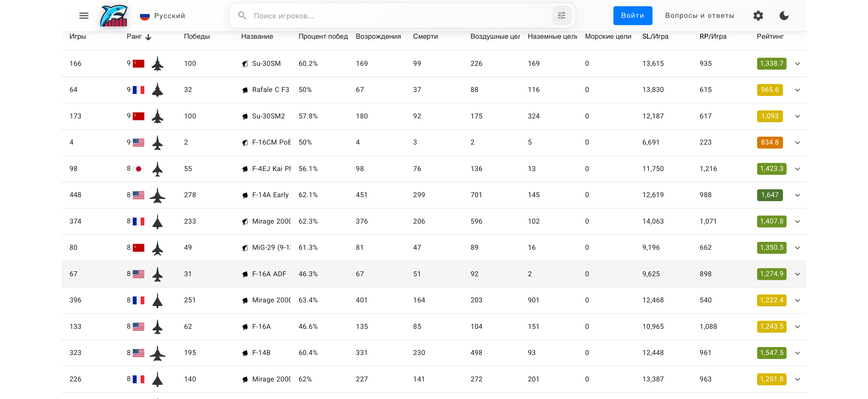Click the Su-30SM2 aircraft silhouette icon
The width and height of the screenshot is (868, 399).
157,116
